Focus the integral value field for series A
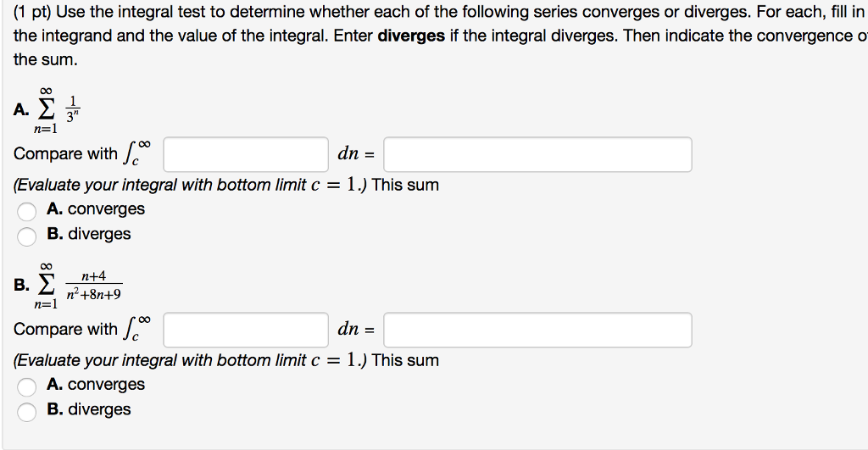 pyautogui.click(x=537, y=154)
